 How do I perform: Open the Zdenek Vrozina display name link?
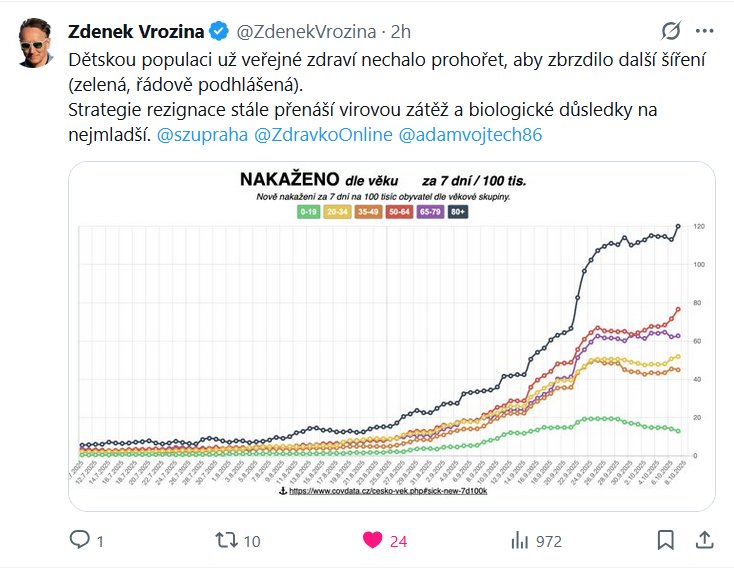click(x=134, y=31)
